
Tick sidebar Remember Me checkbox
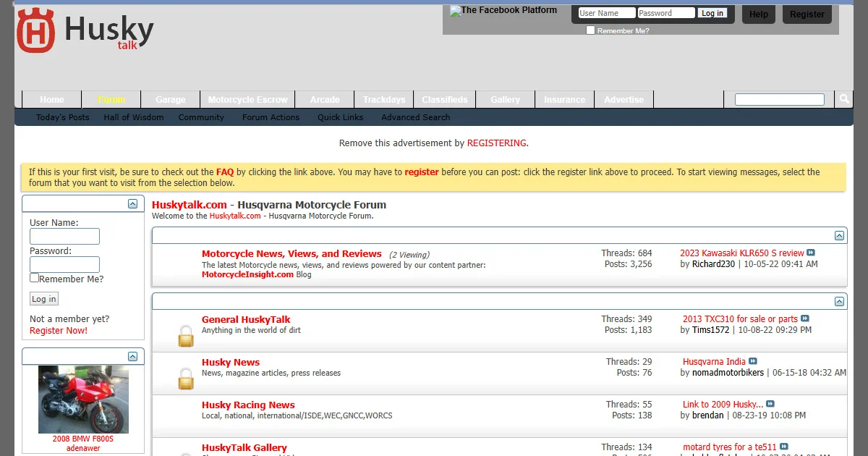tap(34, 278)
